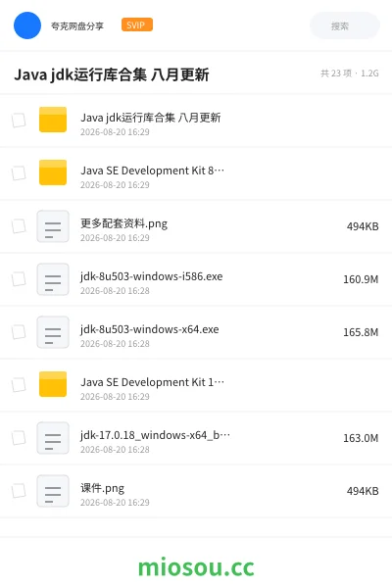Click file icon of jdk-8u503-windows-i586.exe
Image resolution: width=392 pixels, height=588 pixels.
(x=53, y=279)
